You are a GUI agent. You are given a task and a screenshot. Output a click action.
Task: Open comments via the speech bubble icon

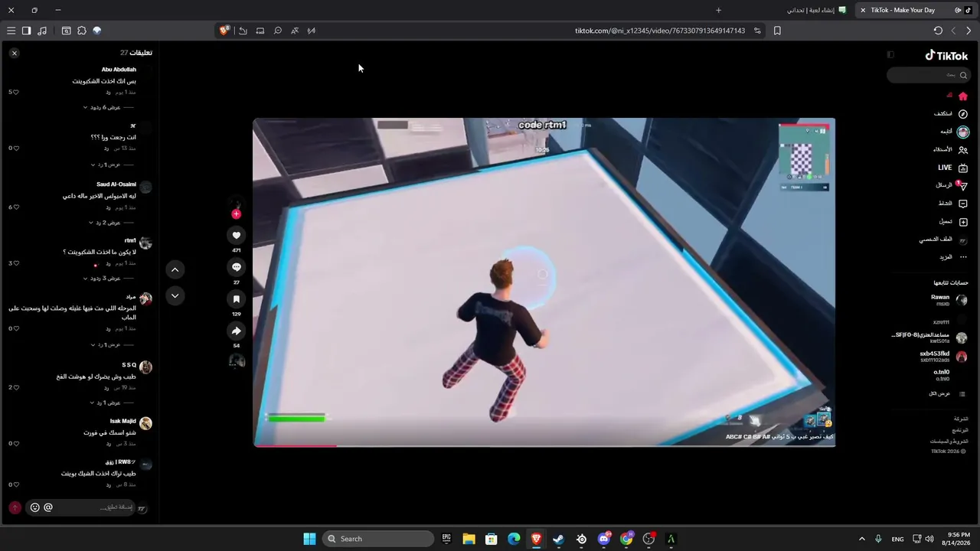237,267
